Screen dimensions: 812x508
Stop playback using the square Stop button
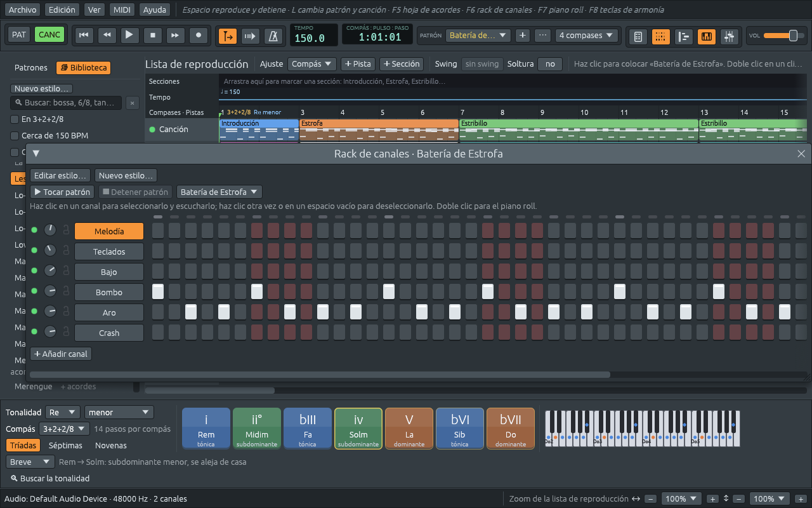point(152,35)
